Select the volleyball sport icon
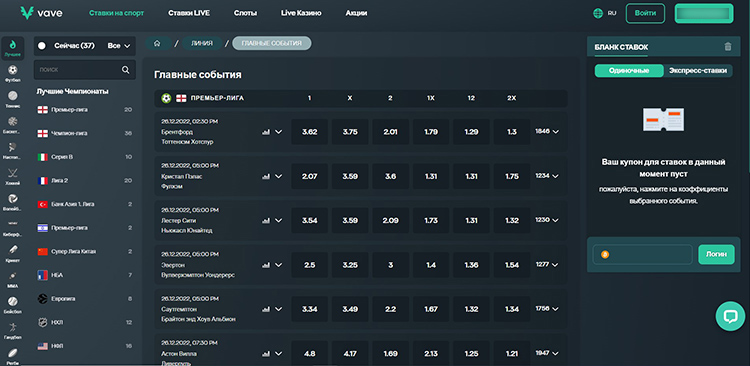This screenshot has width=750, height=366. click(12, 199)
